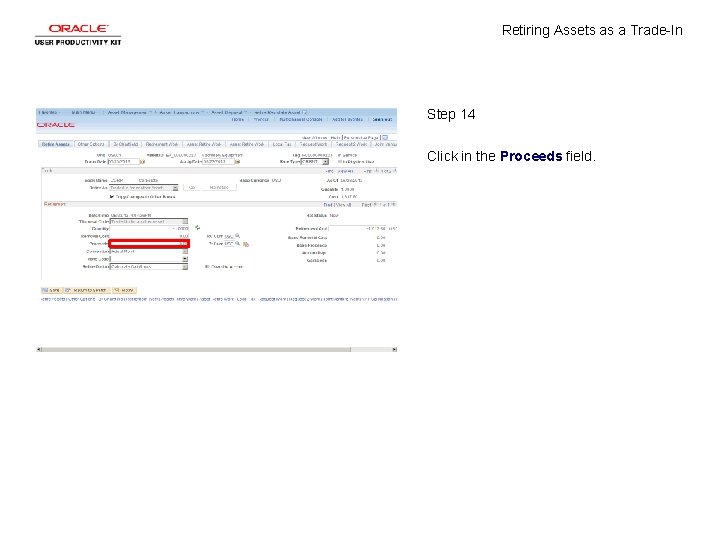Click the icon right of Personalize Page

click(x=385, y=137)
